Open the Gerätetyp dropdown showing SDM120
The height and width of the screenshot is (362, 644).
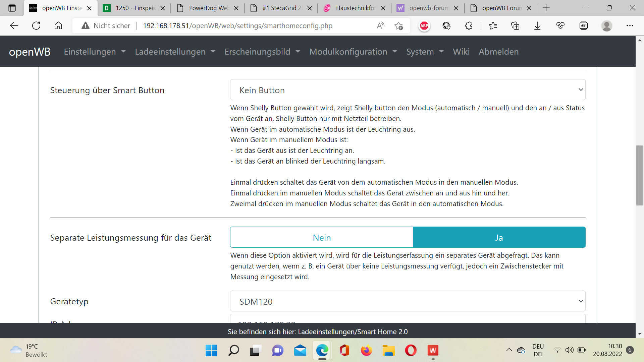(x=408, y=301)
